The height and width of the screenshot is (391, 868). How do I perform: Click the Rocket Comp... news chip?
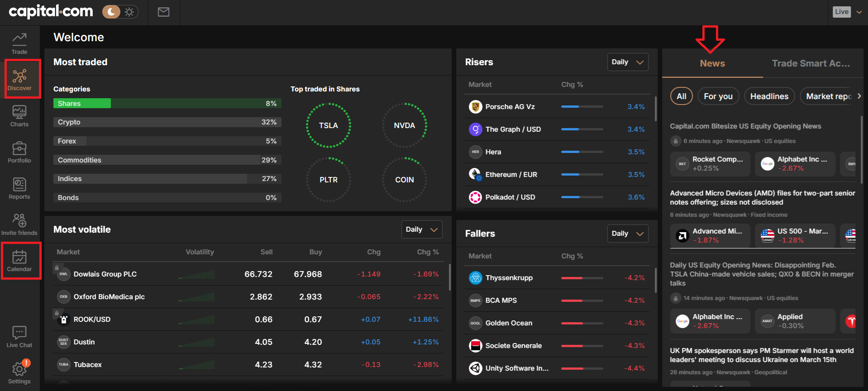[x=710, y=164]
